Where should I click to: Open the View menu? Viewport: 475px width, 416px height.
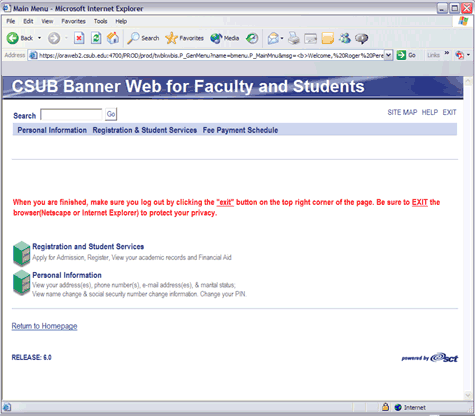[x=47, y=21]
